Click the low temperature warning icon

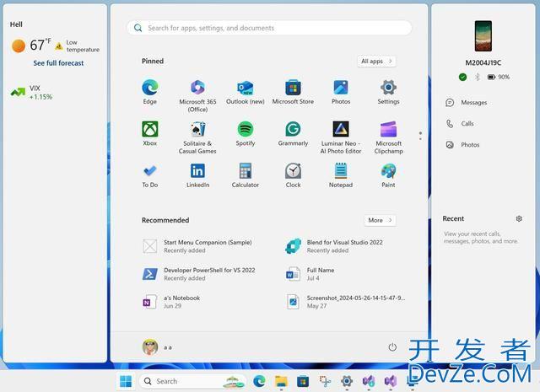pos(59,46)
